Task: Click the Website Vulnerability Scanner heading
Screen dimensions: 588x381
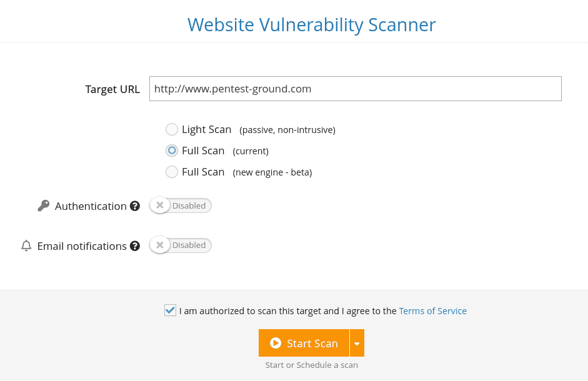Action: (x=311, y=25)
